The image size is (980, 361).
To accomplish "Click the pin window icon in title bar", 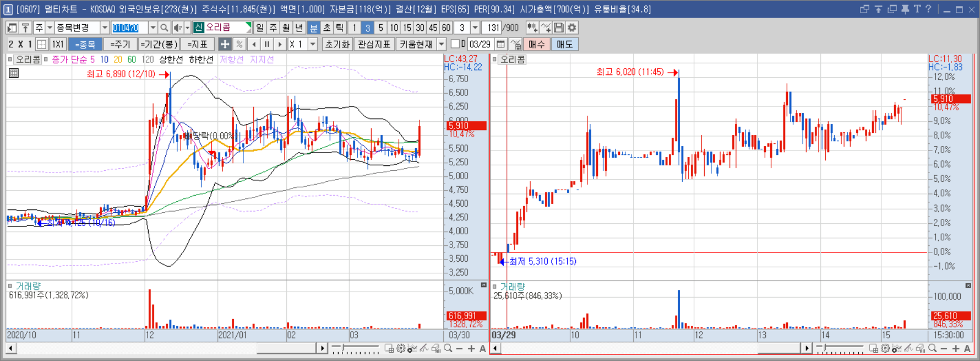I will pyautogui.click(x=905, y=9).
